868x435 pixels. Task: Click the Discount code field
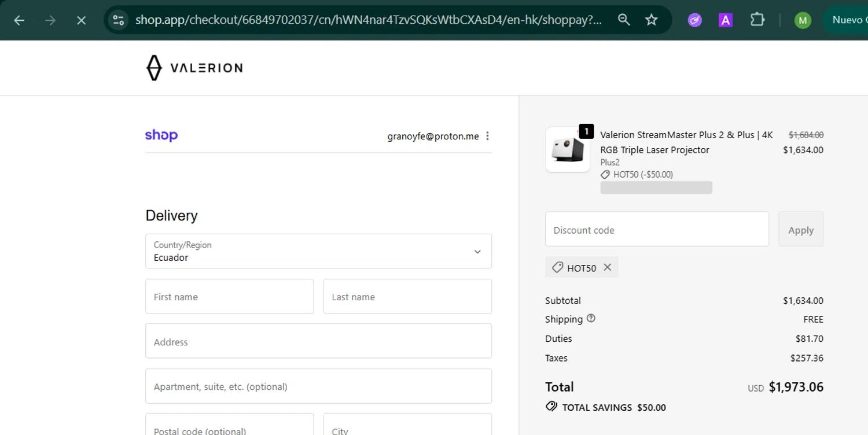click(657, 229)
